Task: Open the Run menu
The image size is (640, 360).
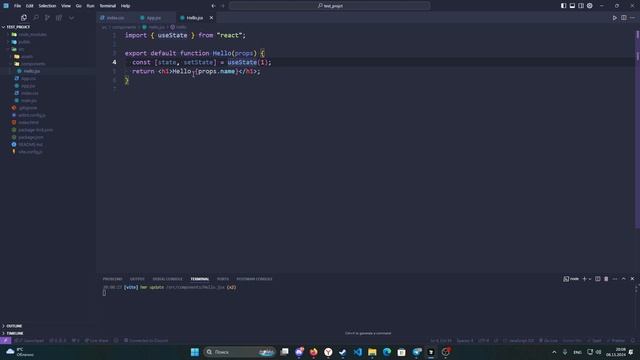Action: (x=90, y=6)
